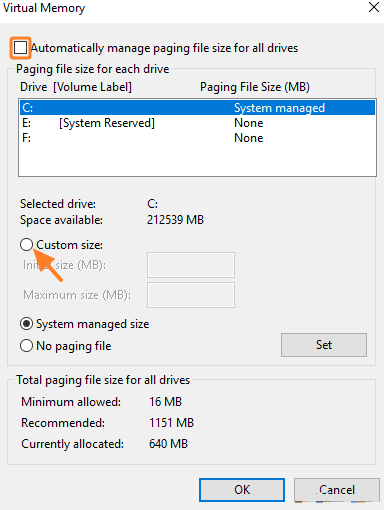Click the Initial size (MB) field
384x510 pixels.
point(191,265)
